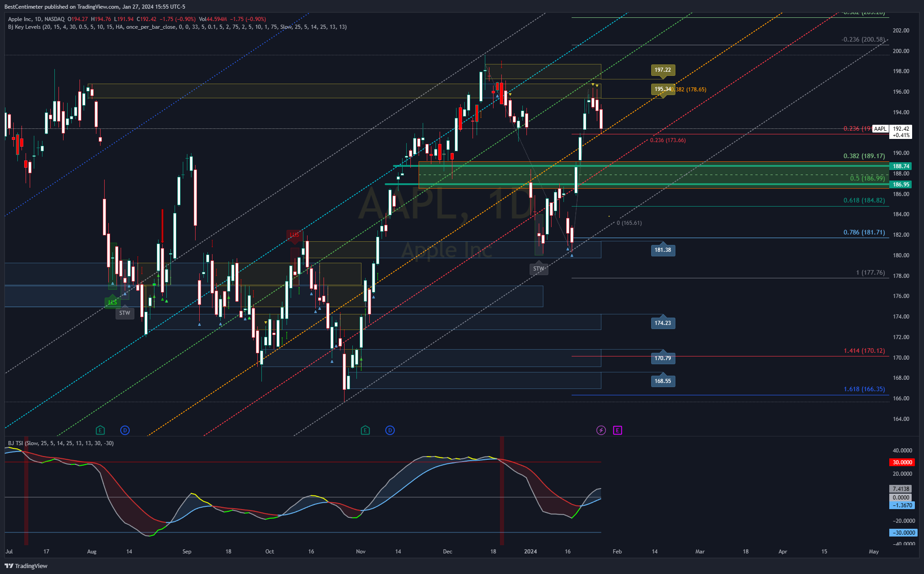The image size is (924, 574).
Task: Click the green LLS signal label
Action: click(112, 302)
